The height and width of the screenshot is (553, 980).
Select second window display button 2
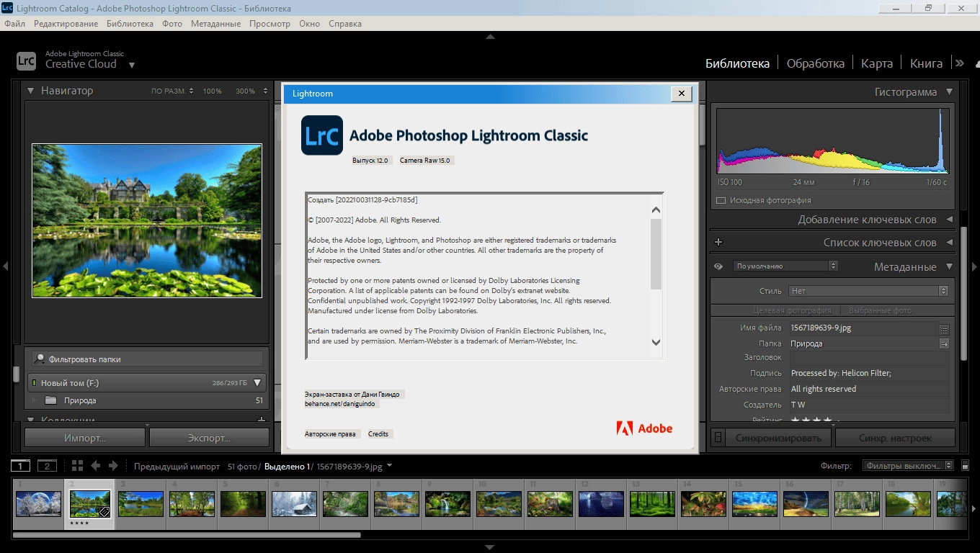pyautogui.click(x=47, y=466)
